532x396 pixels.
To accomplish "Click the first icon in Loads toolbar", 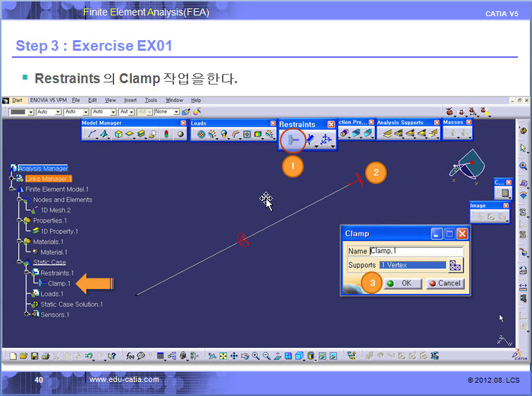I will pyautogui.click(x=201, y=134).
